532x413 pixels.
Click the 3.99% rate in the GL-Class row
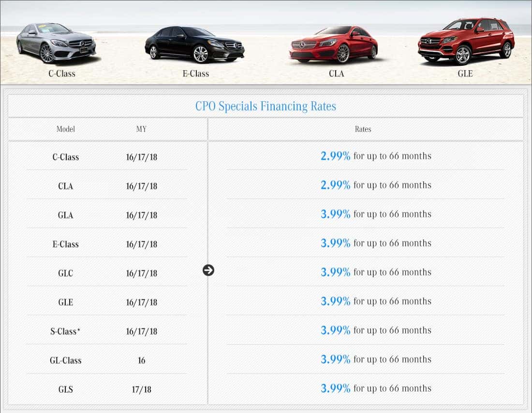point(335,359)
